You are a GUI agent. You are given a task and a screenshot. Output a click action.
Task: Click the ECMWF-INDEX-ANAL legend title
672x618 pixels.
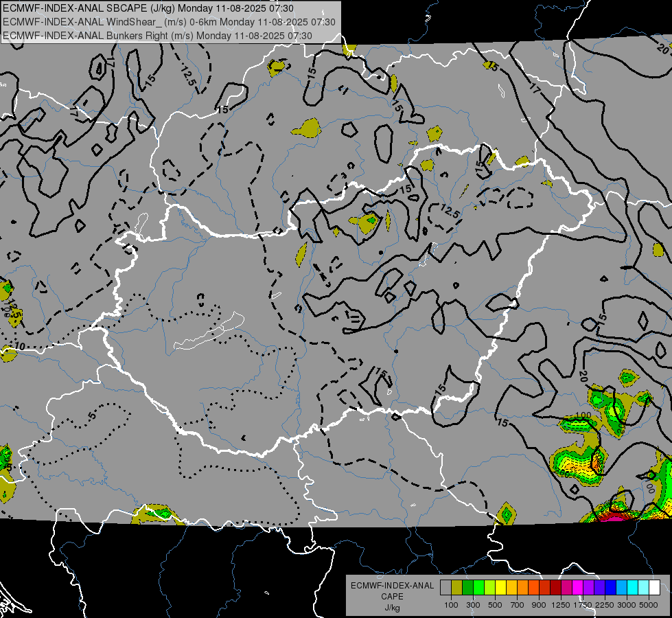(x=392, y=586)
